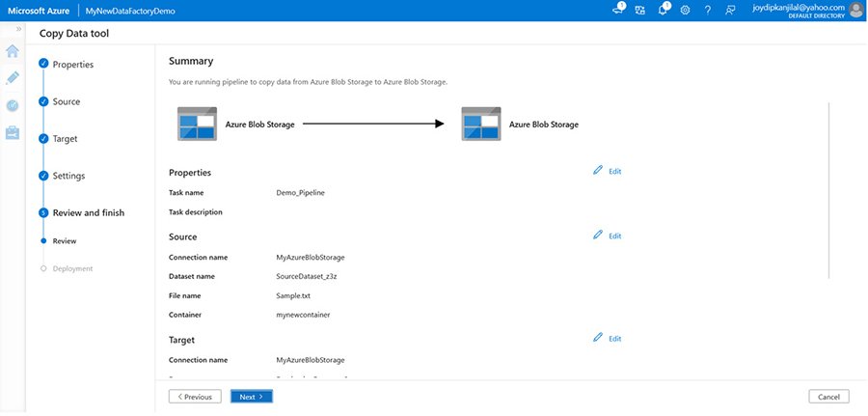Edit the Properties section
The height and width of the screenshot is (416, 868).
point(608,171)
